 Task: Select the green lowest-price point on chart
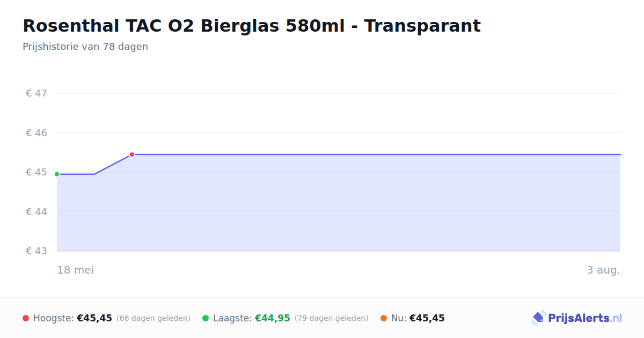(x=57, y=174)
